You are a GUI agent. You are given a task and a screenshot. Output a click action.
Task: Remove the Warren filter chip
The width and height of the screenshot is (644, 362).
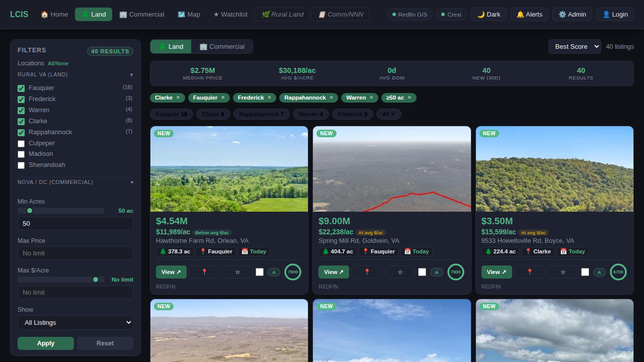[371, 98]
